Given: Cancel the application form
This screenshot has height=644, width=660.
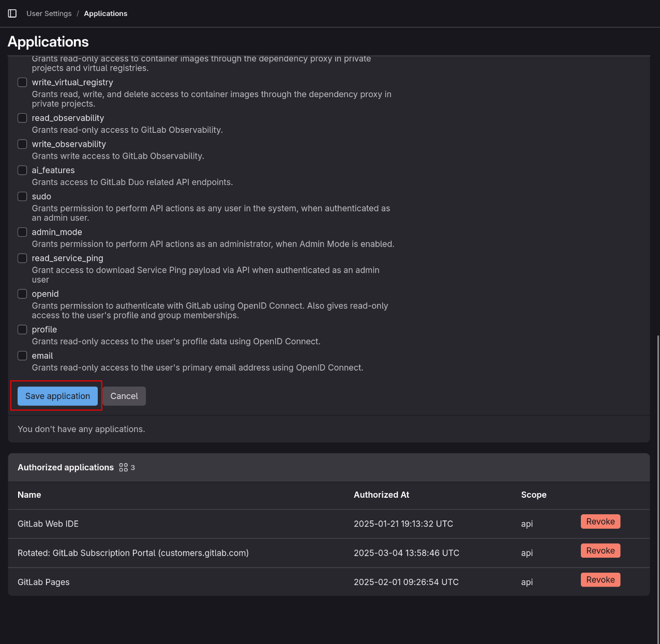Looking at the screenshot, I should (124, 396).
